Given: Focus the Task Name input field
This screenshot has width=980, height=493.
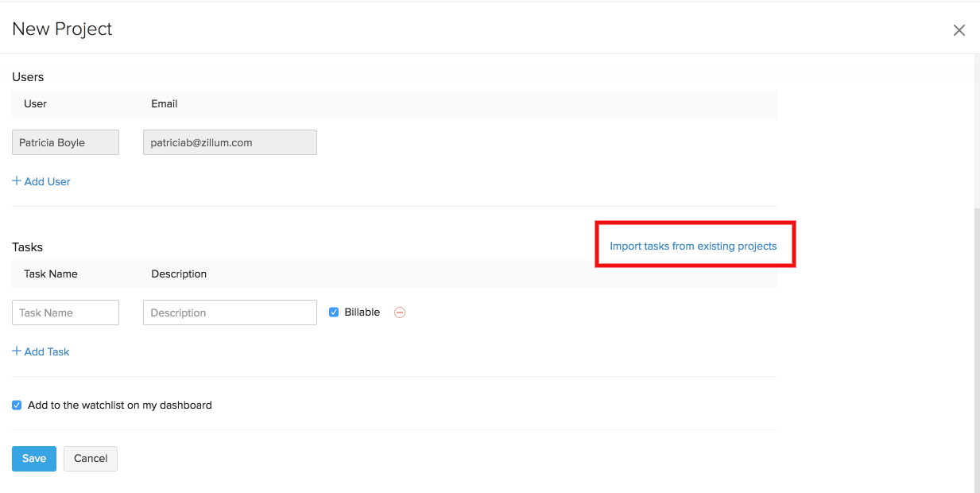Looking at the screenshot, I should (x=65, y=312).
